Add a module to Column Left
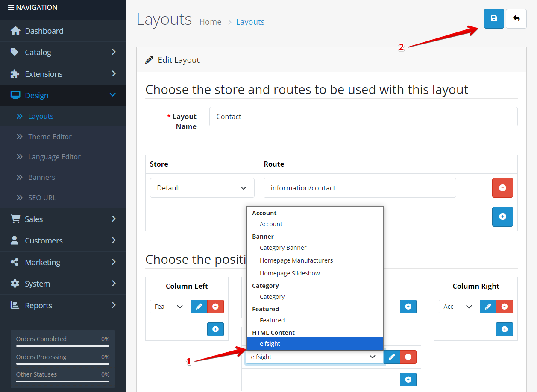Screen dimensions: 537x392 pos(215,329)
